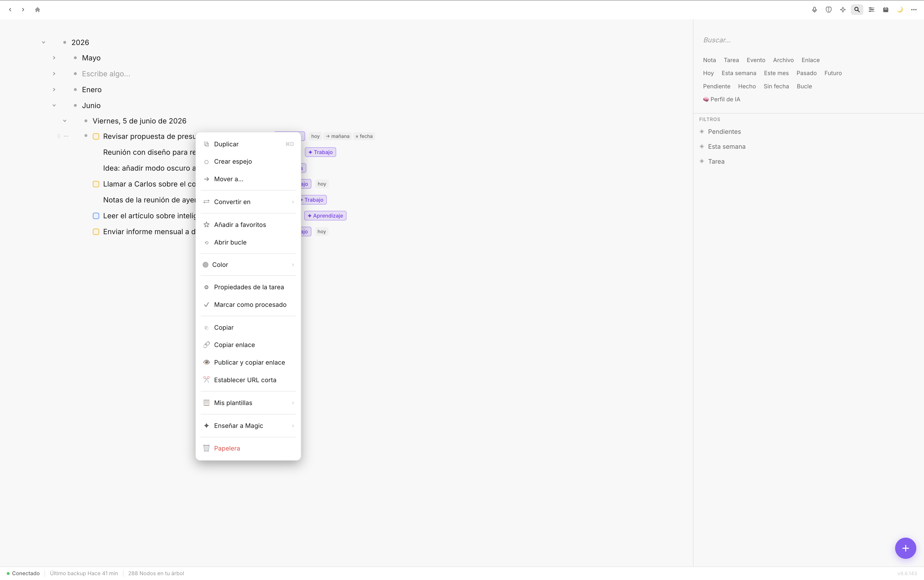Go forward with the right arrow
Viewport: 924px width, 580px height.
(23, 10)
